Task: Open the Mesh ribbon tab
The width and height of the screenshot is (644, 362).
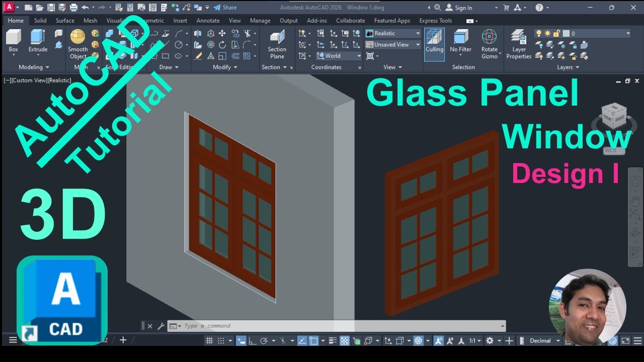Action: (x=91, y=21)
